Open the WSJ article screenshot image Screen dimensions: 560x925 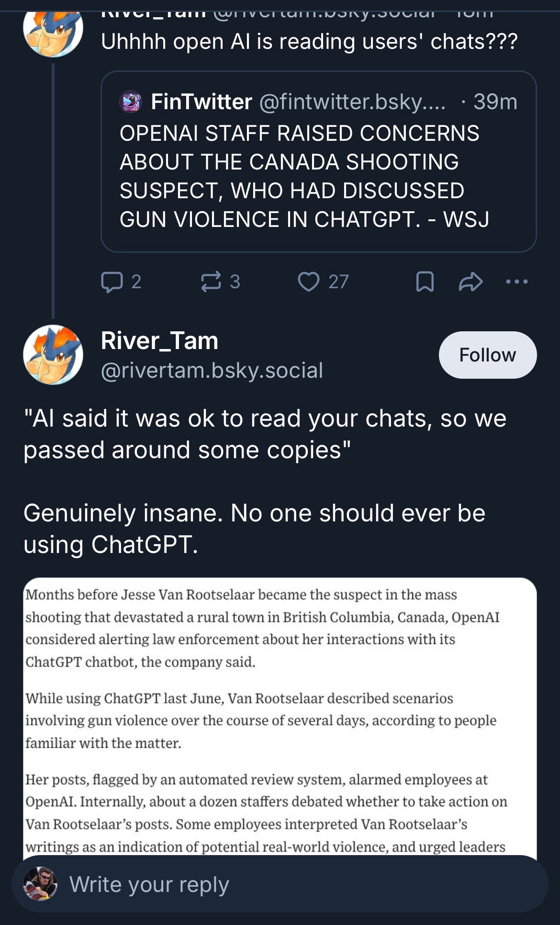click(280, 718)
